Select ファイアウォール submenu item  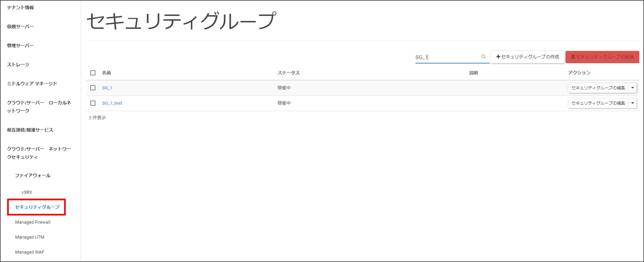[32, 176]
